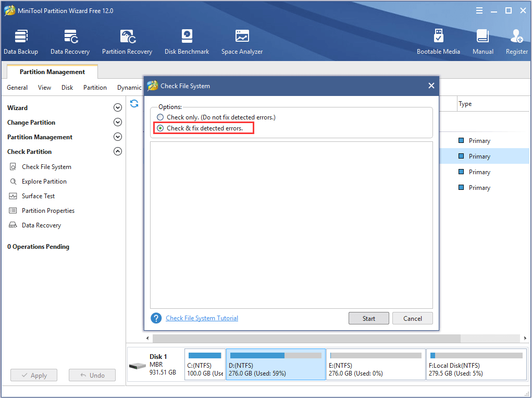Click Cancel in the dialog
The width and height of the screenshot is (532, 398).
413,318
